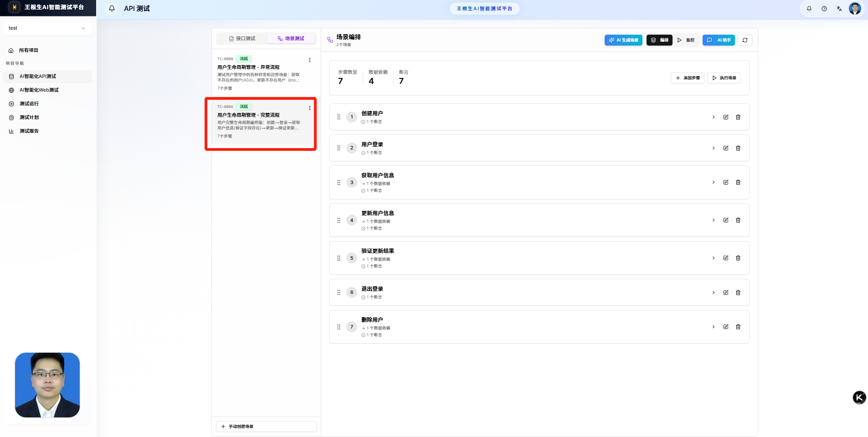The height and width of the screenshot is (437, 868).
Task: Click the AI 生成场景 button
Action: coord(623,40)
